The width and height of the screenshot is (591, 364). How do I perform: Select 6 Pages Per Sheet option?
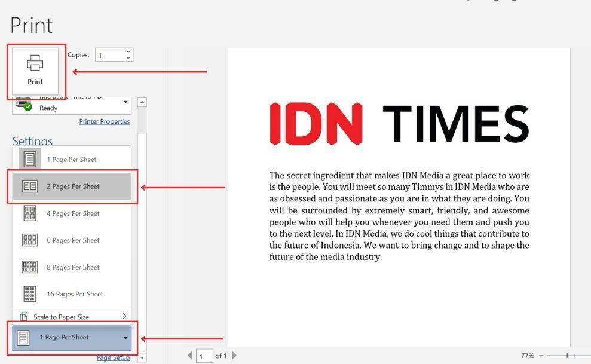pos(72,240)
